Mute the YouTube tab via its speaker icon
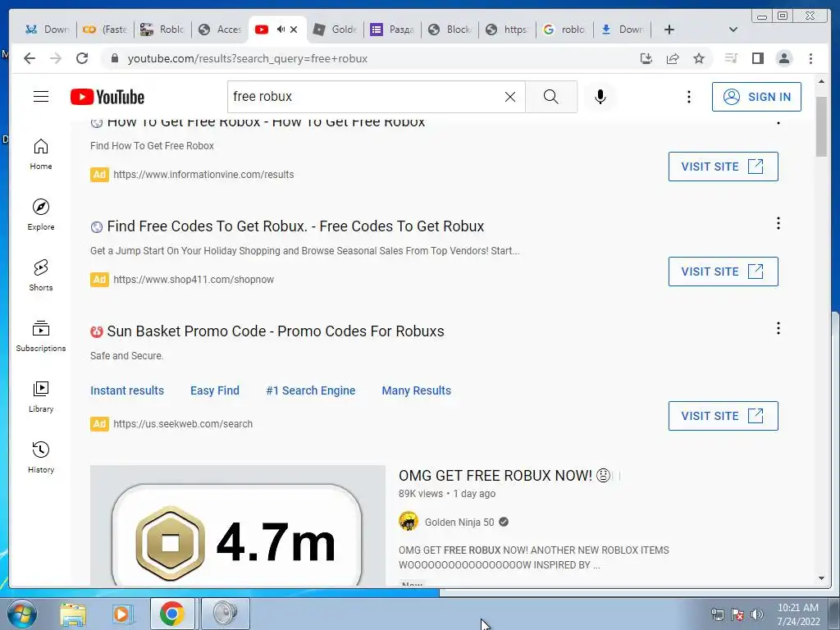 pyautogui.click(x=281, y=30)
